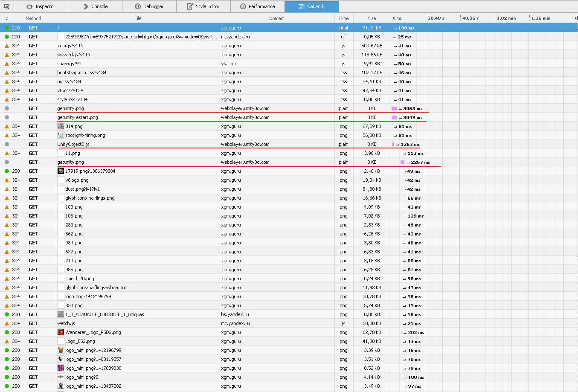Go to the Debugger tab
Viewport: 578px width, 392px height.
click(x=149, y=6)
